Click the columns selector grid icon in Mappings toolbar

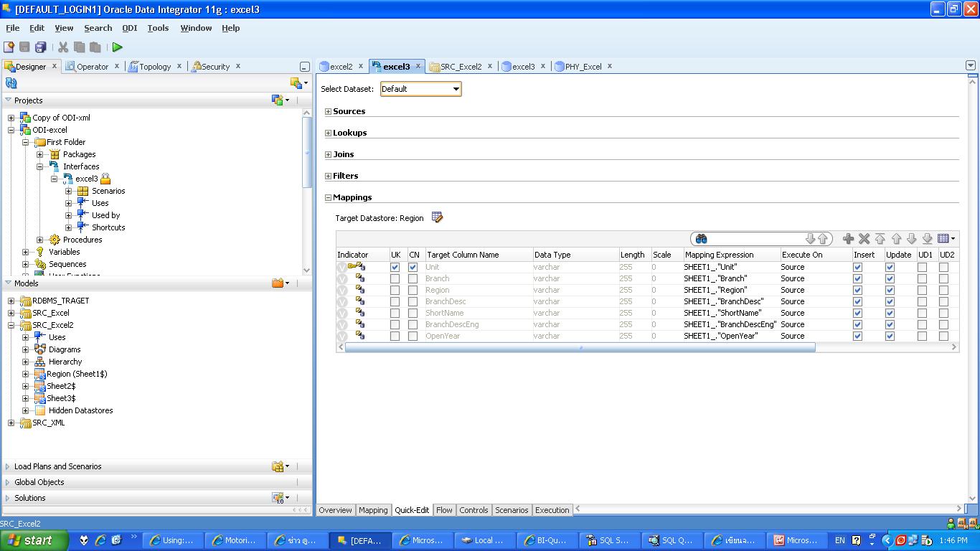tap(946, 239)
